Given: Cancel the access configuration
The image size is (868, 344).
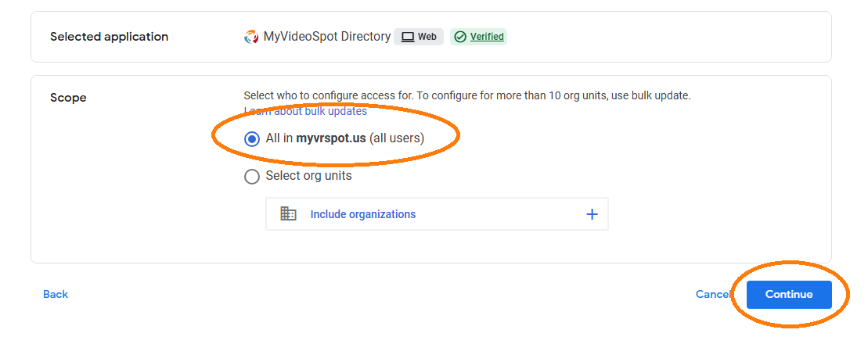Looking at the screenshot, I should [712, 294].
